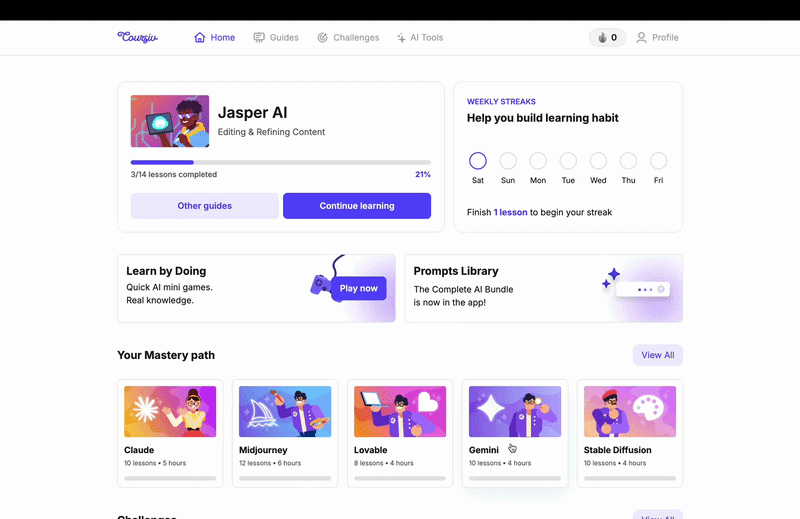
Task: Open the Midjourney course thumbnail
Action: [285, 411]
